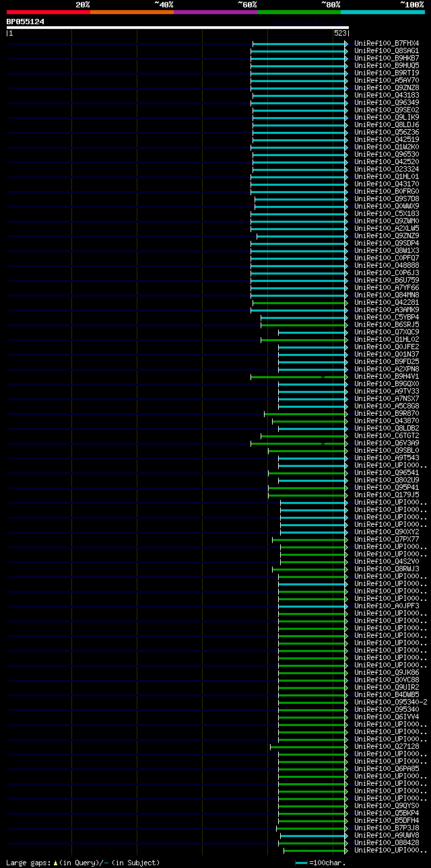Open hit UniRef100_Q8SAG1
Image resolution: width=431 pixels, height=868 pixels.
pos(387,50)
